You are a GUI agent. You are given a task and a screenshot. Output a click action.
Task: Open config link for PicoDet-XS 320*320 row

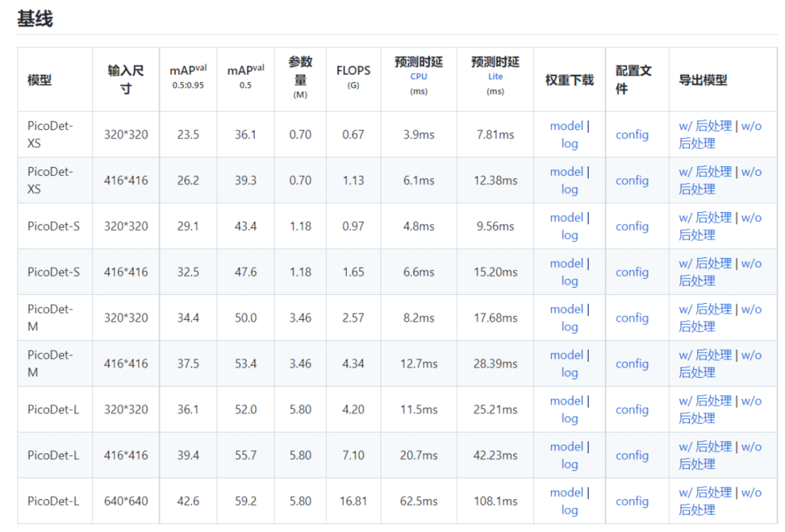point(632,134)
